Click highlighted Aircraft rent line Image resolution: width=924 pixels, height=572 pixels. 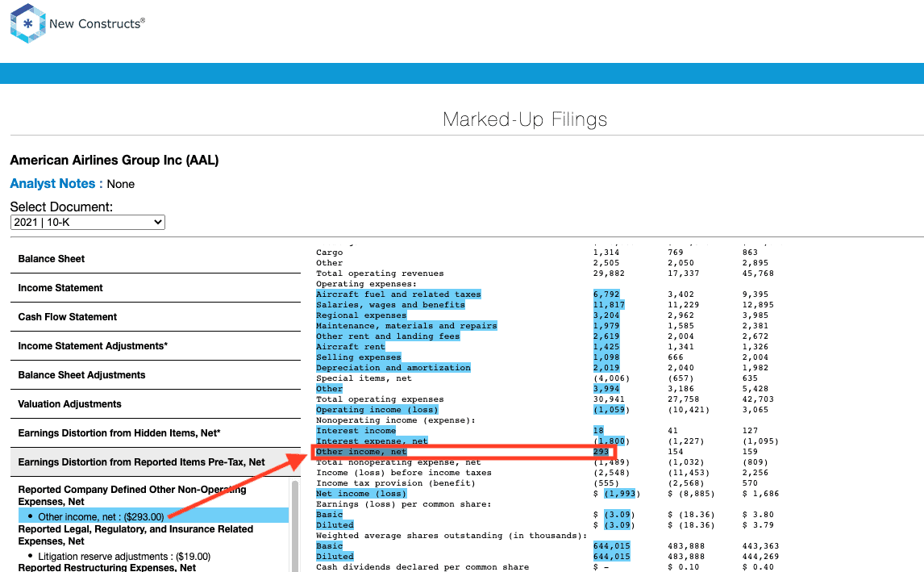click(x=350, y=347)
